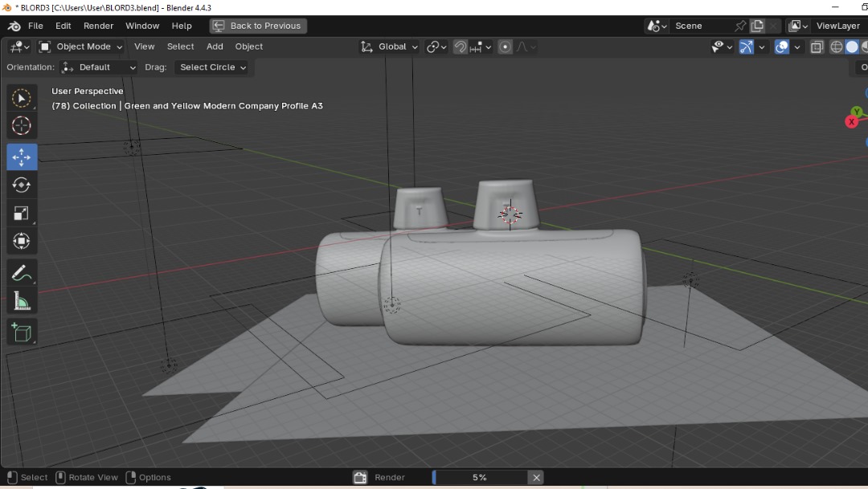The height and width of the screenshot is (489, 868).
Task: Click the render progress bar at 5%
Action: [x=480, y=478]
